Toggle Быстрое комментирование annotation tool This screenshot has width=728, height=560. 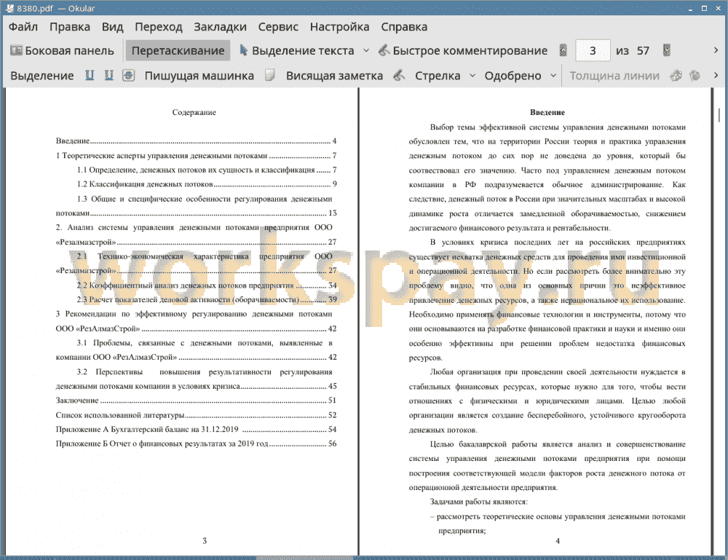coord(463,51)
